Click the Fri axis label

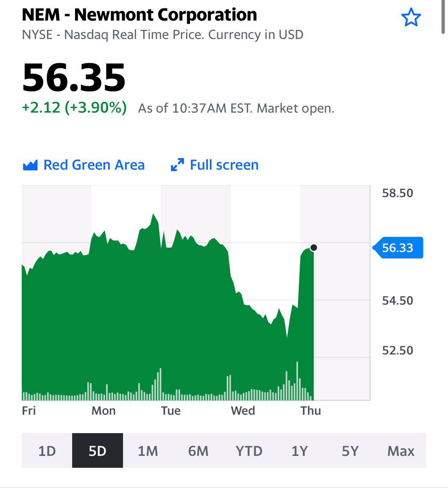tap(29, 411)
